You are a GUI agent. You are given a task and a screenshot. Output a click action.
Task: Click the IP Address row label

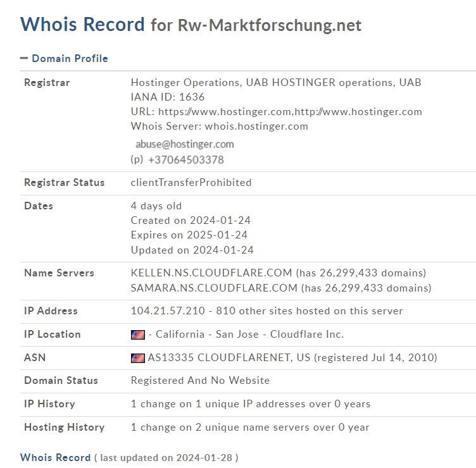click(x=51, y=311)
